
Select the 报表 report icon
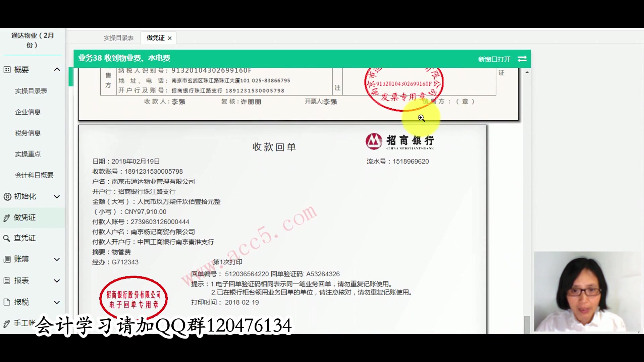7,281
